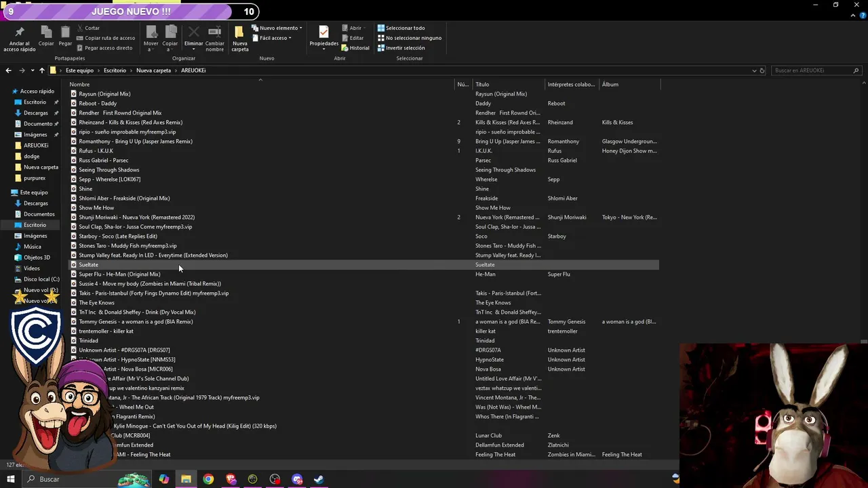The height and width of the screenshot is (488, 868).
Task: Click the taskbar Buscar search box
Action: 88,479
